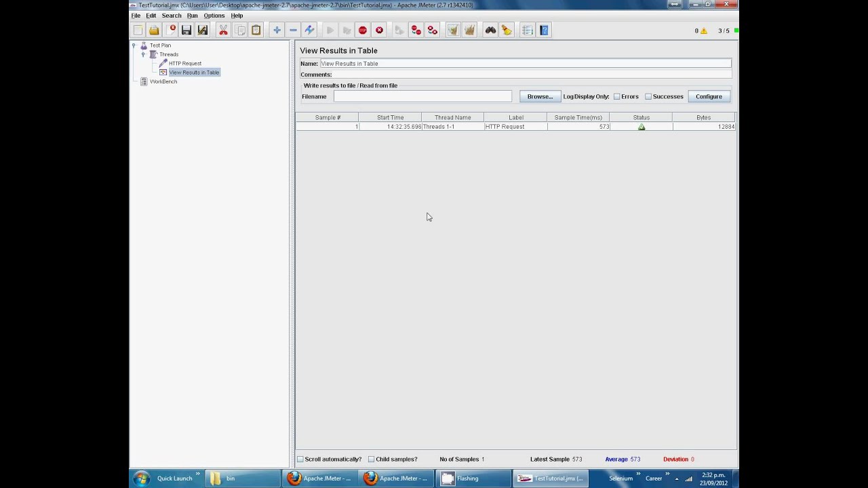This screenshot has height=488, width=868.
Task: Click the Name text field
Action: pos(526,64)
